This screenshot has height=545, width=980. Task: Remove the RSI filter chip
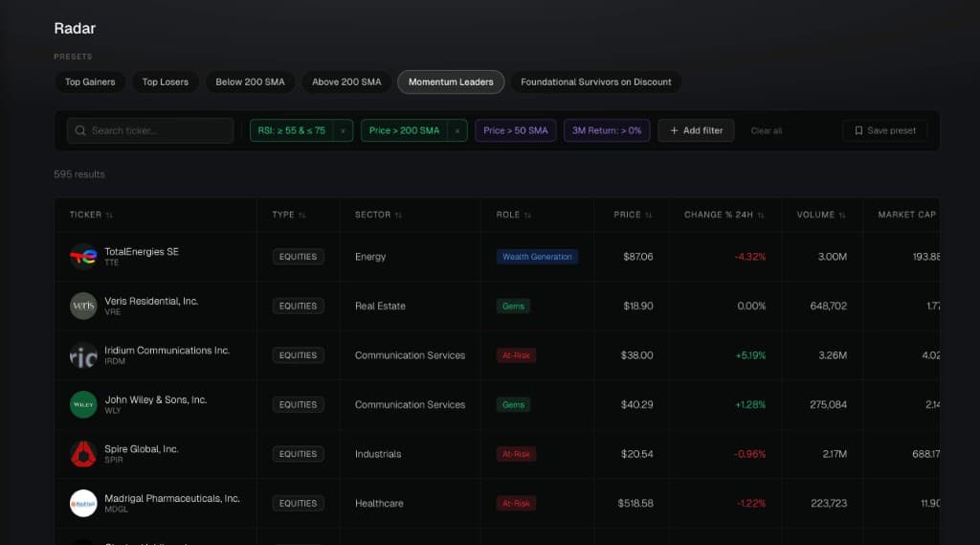(343, 131)
